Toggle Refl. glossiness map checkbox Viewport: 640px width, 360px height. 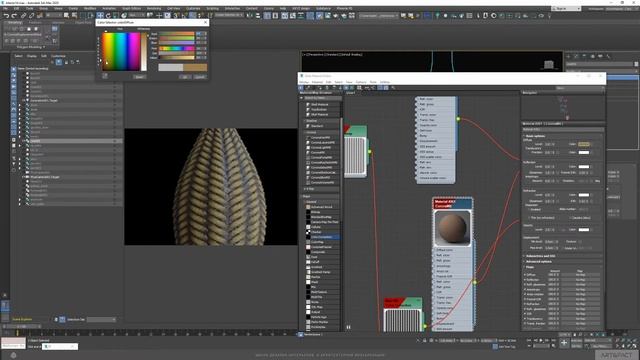click(x=525, y=284)
